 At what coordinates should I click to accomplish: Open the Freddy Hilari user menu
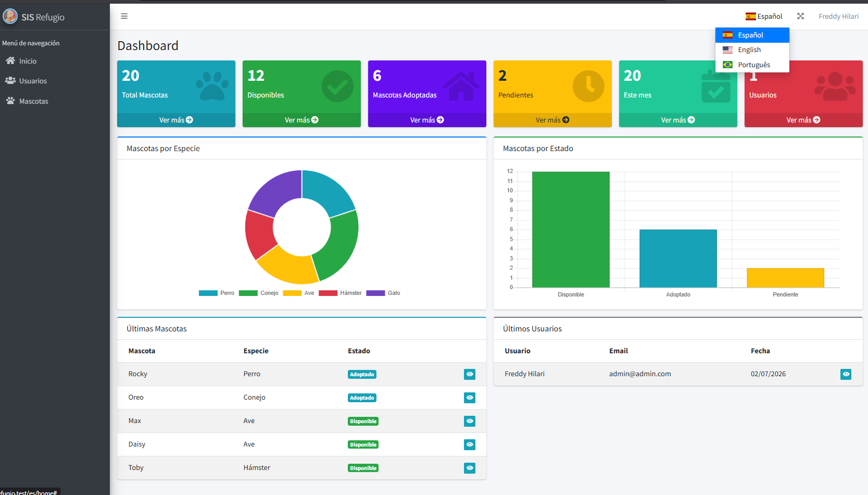[x=838, y=16]
